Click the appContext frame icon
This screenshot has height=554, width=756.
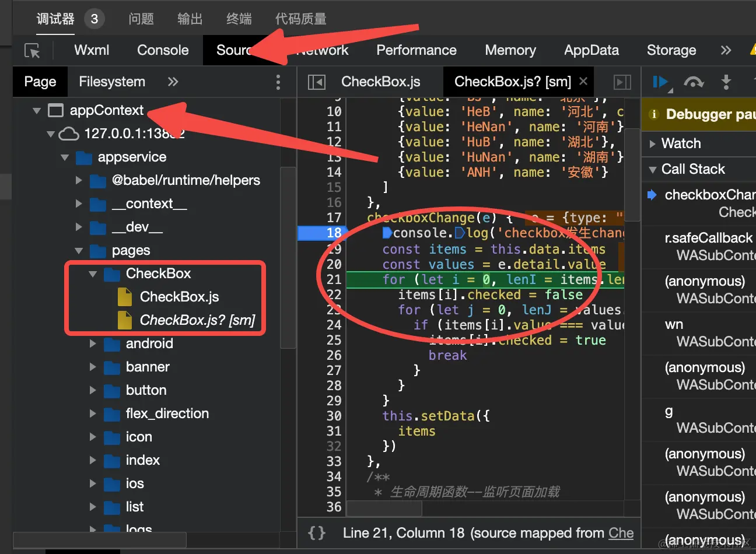[x=55, y=110]
